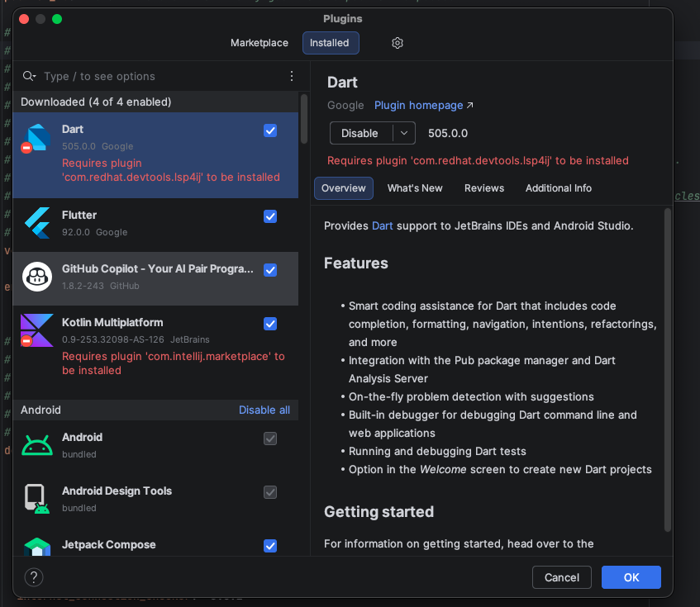
Task: Uncheck the Flutter plugin checkbox
Action: [270, 216]
